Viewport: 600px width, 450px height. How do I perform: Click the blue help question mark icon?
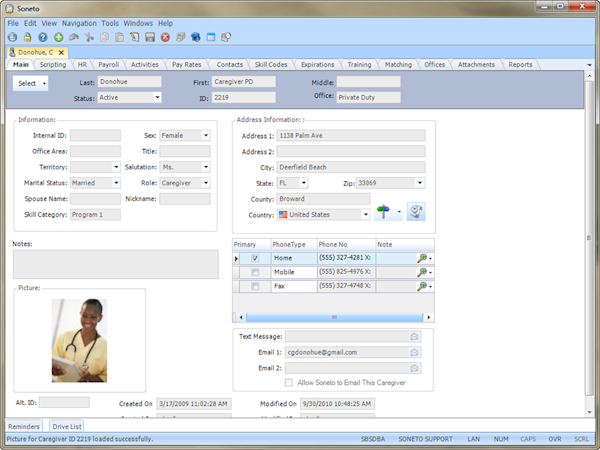[43, 37]
